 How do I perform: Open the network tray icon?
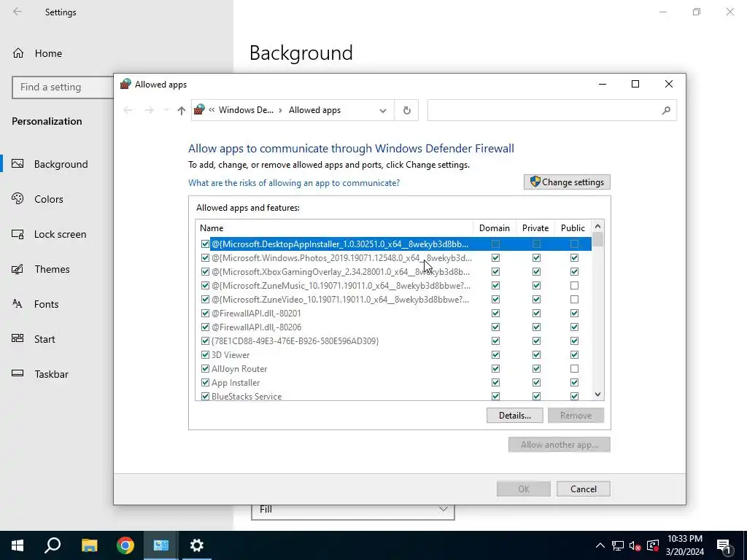pyautogui.click(x=618, y=545)
